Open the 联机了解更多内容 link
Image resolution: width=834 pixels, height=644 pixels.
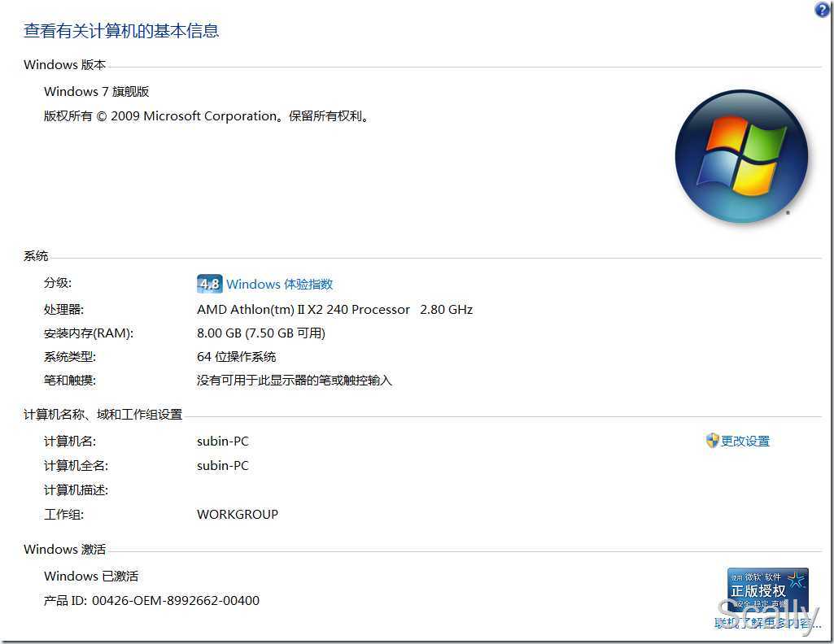pos(767,624)
